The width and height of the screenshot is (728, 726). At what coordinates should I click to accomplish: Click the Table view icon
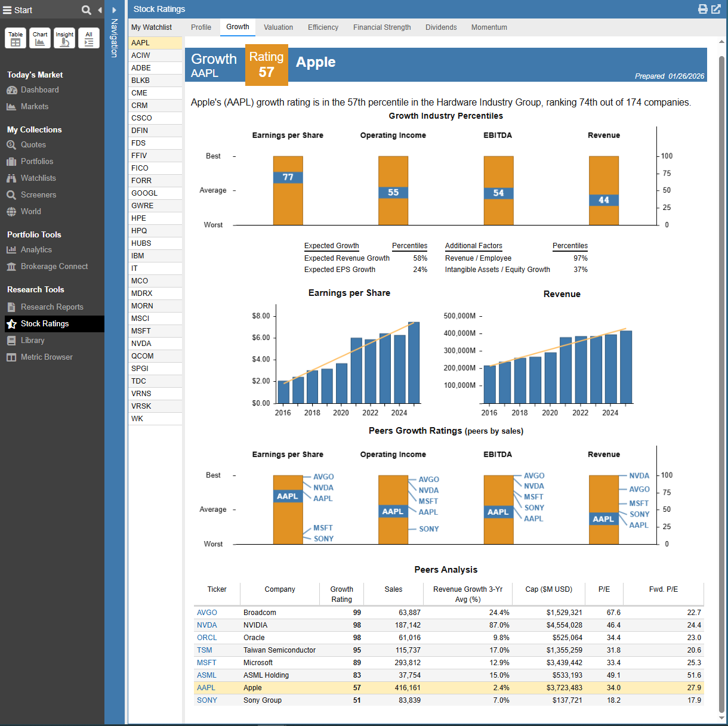click(16, 38)
